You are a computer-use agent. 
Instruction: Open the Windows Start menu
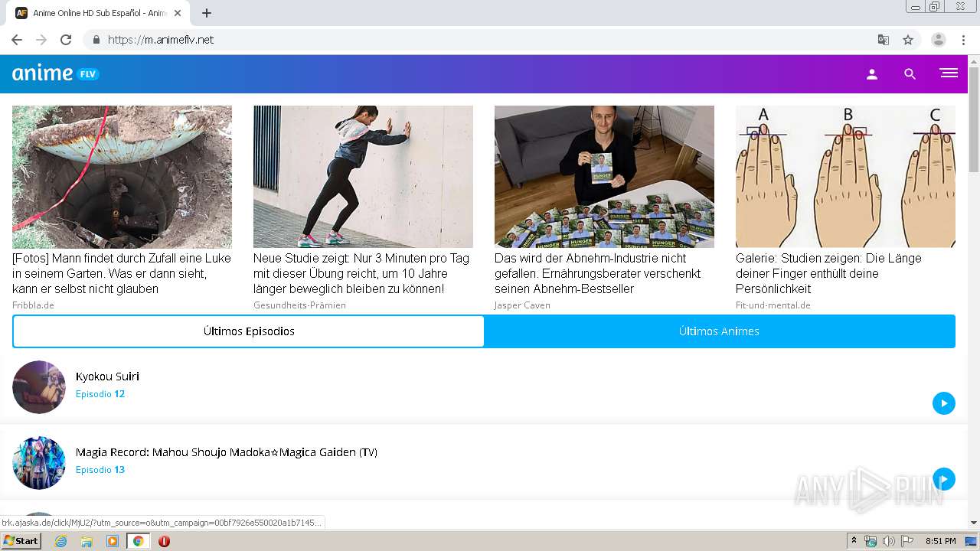click(21, 541)
